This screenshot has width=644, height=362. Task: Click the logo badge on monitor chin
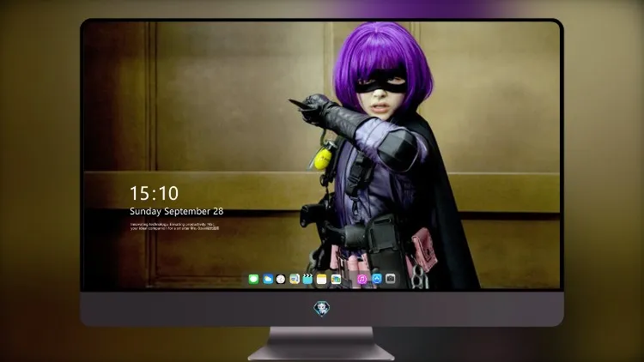point(322,309)
